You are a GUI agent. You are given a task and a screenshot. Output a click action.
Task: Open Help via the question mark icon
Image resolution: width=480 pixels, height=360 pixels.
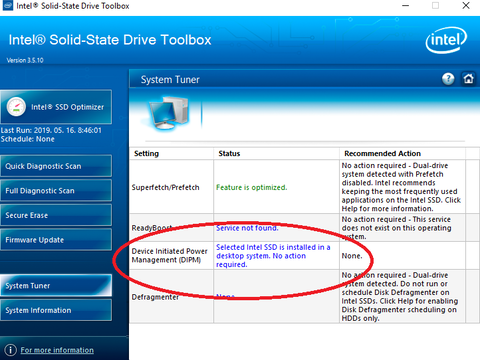click(x=448, y=79)
